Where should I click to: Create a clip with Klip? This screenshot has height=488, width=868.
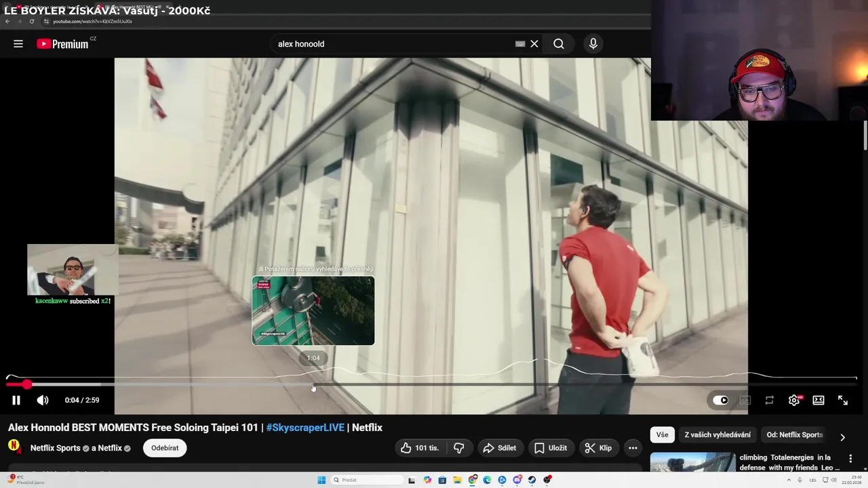click(x=599, y=448)
